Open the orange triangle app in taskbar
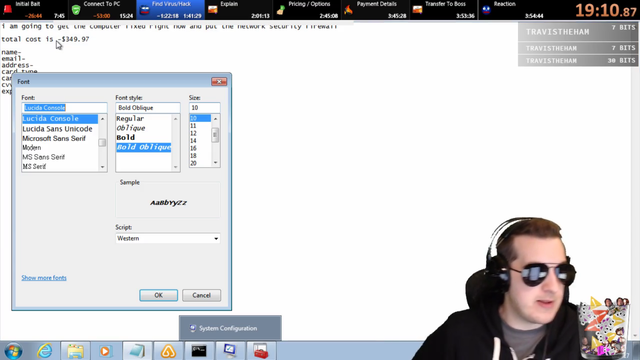 tap(168, 351)
